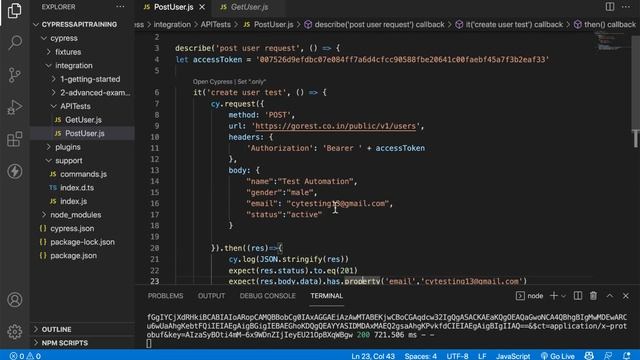Click the Go Live status bar button
Screen dimensions: 640x360
558,356
